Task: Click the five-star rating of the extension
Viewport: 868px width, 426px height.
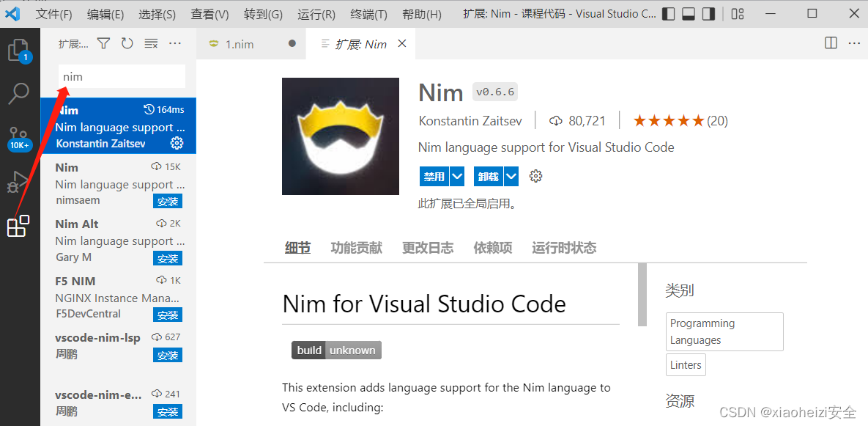Action: point(668,120)
